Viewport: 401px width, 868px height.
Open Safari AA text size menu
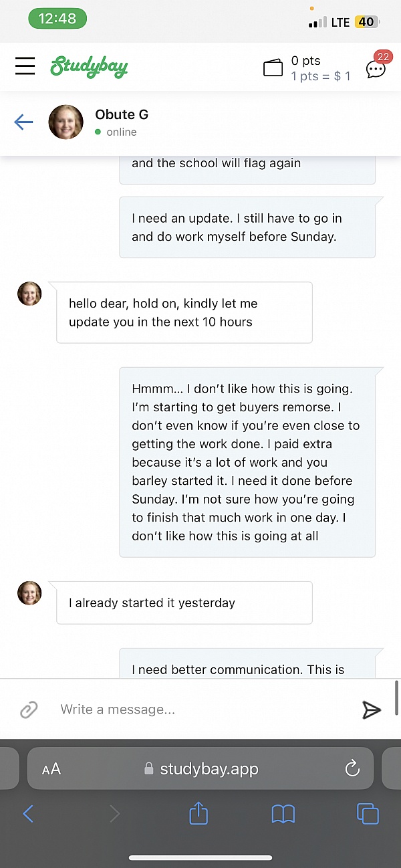(x=51, y=769)
